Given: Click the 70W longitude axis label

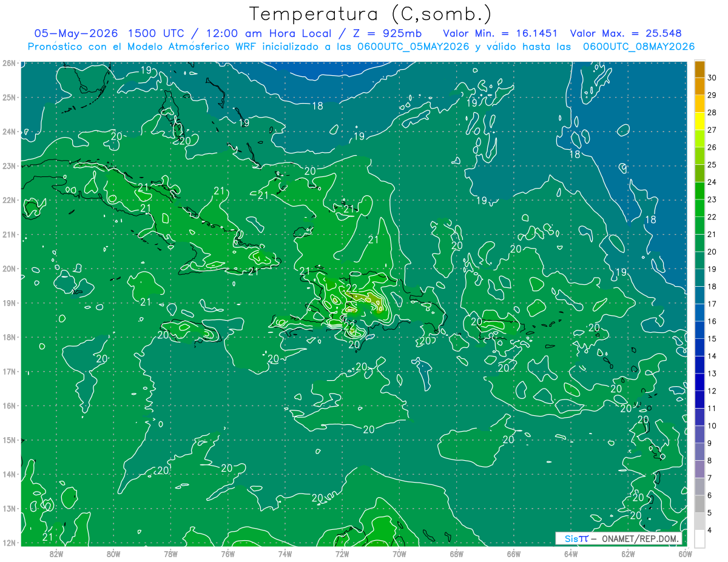Looking at the screenshot, I should [x=399, y=554].
